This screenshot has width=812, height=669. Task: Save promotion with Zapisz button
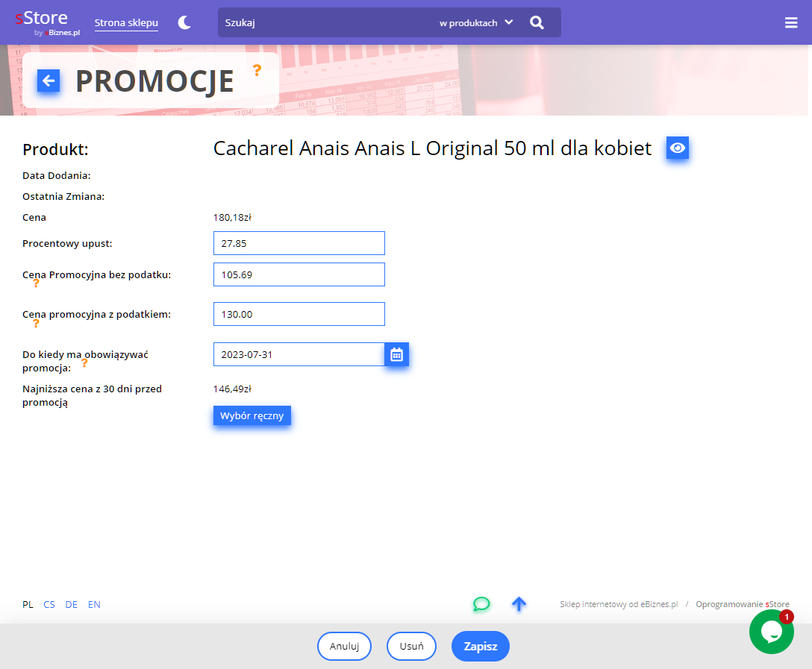coord(481,646)
